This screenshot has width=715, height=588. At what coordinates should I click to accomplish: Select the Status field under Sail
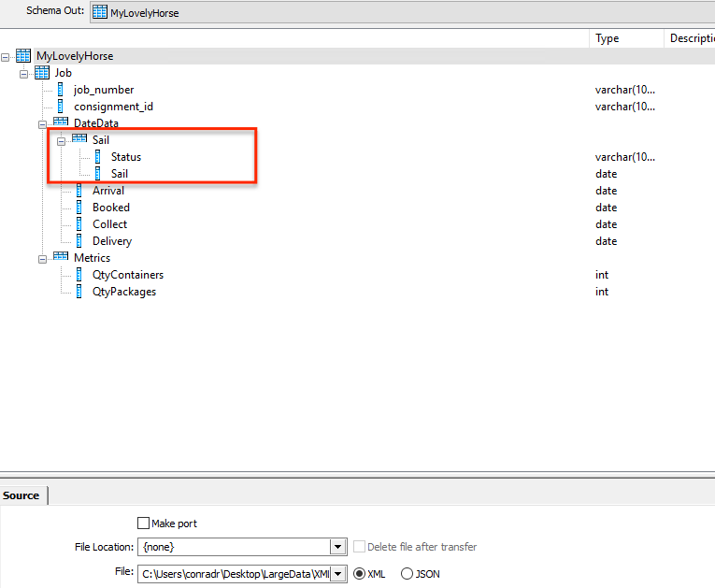tap(126, 157)
